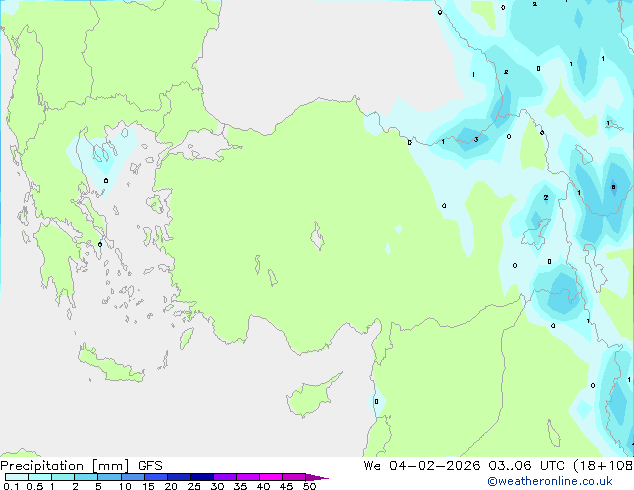Click the 20–25 mm legend swatch

point(179,477)
